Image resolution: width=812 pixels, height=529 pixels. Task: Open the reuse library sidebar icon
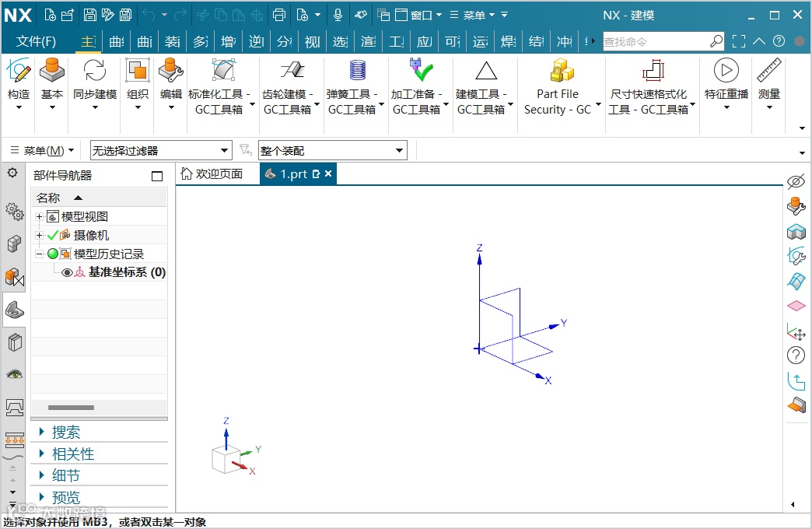pos(15,342)
